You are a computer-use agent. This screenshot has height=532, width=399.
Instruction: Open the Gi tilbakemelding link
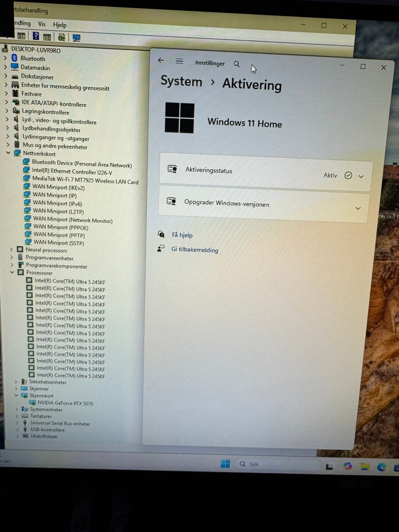[x=195, y=250]
